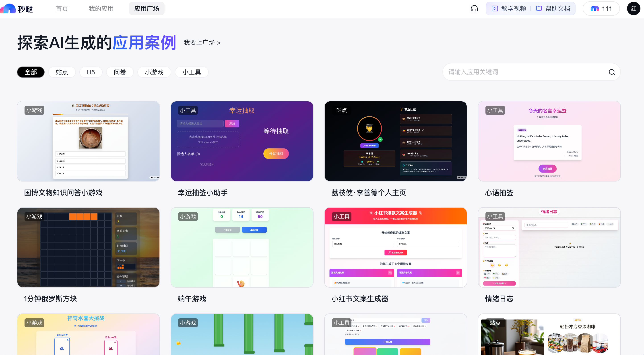Click 小工具 tag on 幸运抽签 card
This screenshot has width=644, height=355.
[x=188, y=110]
